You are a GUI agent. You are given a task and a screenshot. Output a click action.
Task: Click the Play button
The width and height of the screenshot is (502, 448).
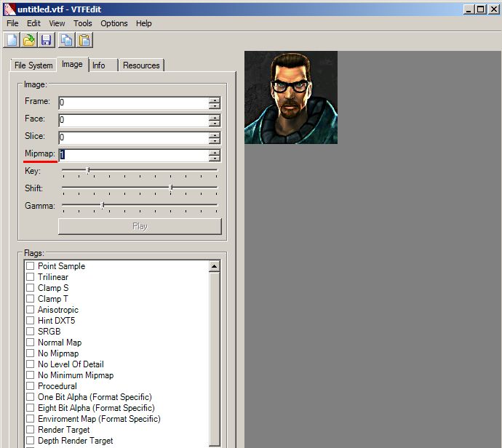tap(140, 227)
